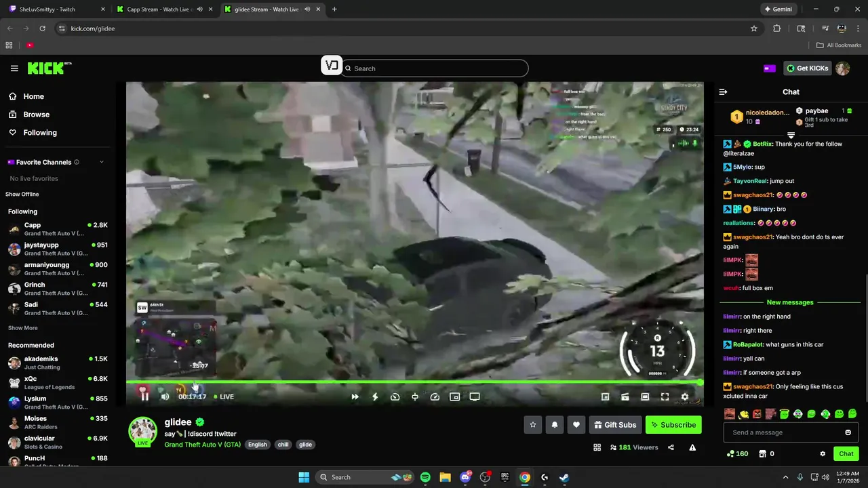Open a new browser tab

click(x=334, y=9)
